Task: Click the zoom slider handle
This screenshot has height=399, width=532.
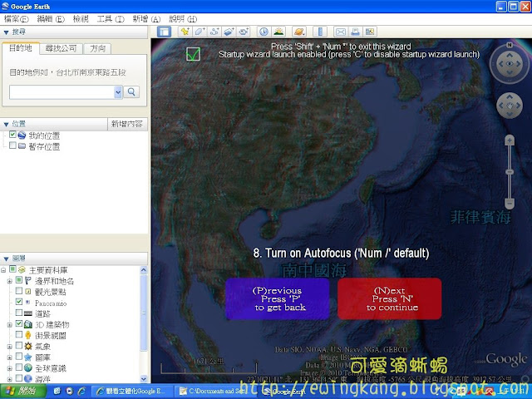Action: point(510,172)
